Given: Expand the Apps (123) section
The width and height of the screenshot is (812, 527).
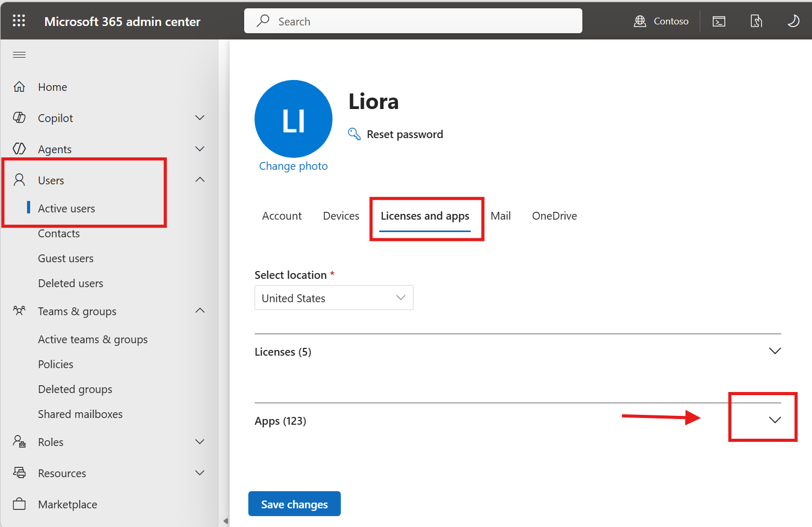Looking at the screenshot, I should pos(775,420).
